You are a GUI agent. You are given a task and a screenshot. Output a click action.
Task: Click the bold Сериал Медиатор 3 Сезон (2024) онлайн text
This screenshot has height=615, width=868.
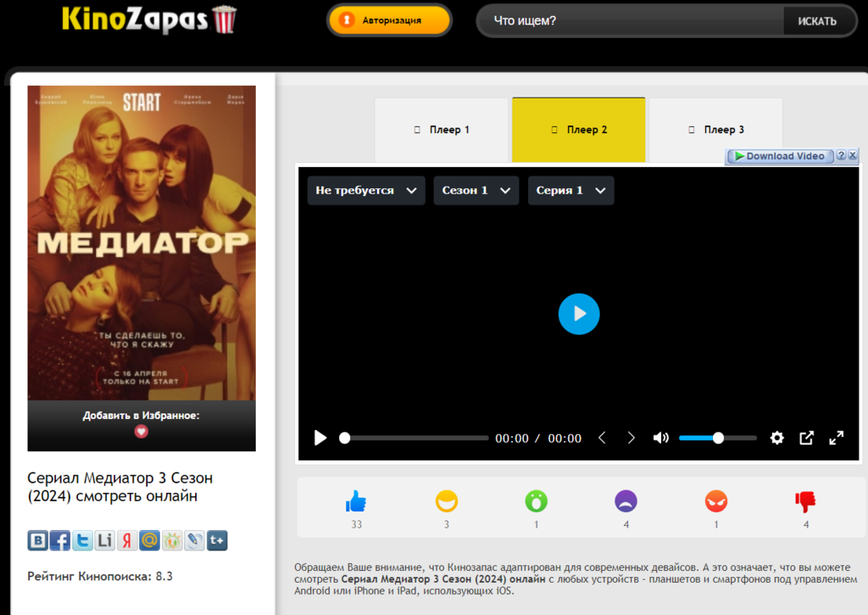(442, 579)
